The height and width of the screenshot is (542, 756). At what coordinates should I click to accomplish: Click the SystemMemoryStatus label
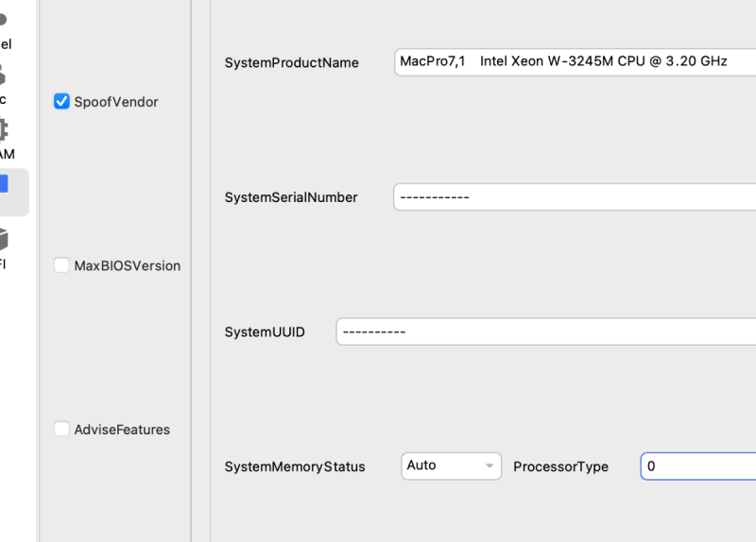coord(295,466)
